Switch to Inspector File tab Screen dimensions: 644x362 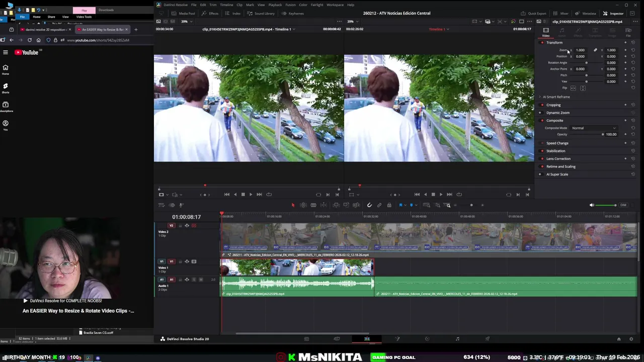click(x=628, y=32)
